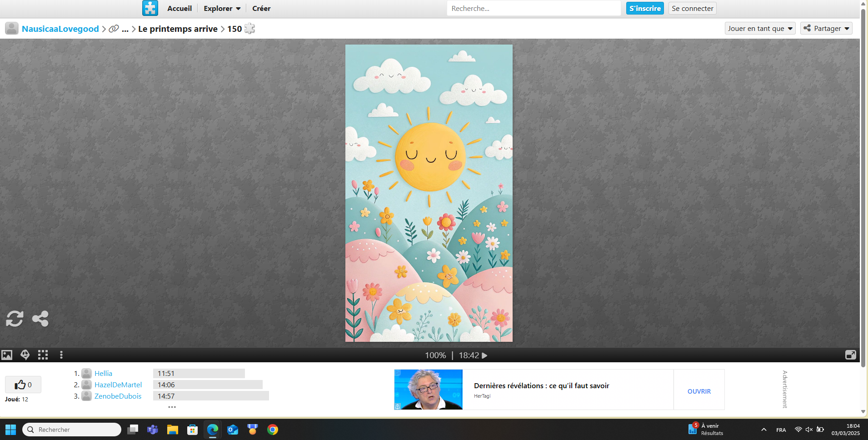The height and width of the screenshot is (440, 868).
Task: Expand the Explorer dropdown menu
Action: click(222, 8)
